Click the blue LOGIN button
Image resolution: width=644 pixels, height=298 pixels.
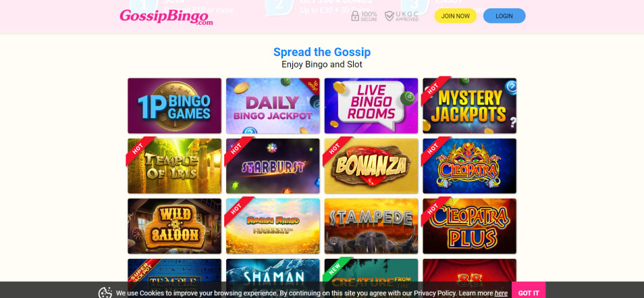pos(504,16)
